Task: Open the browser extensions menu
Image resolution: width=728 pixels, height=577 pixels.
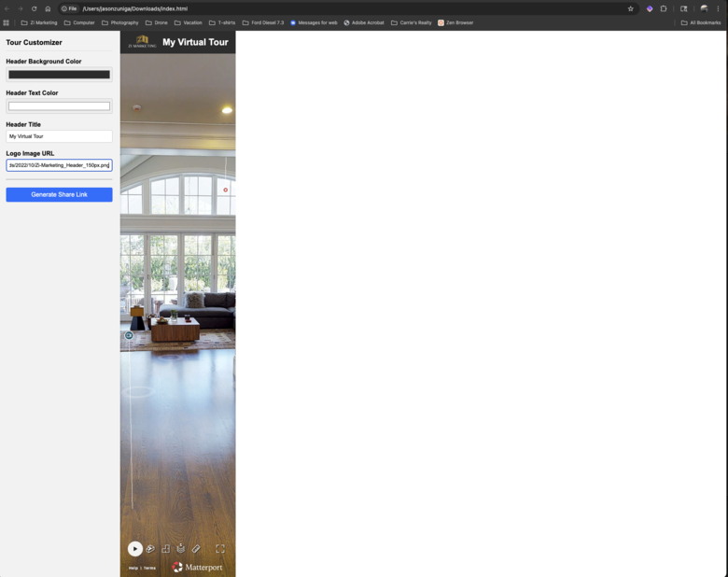Action: pyautogui.click(x=664, y=8)
